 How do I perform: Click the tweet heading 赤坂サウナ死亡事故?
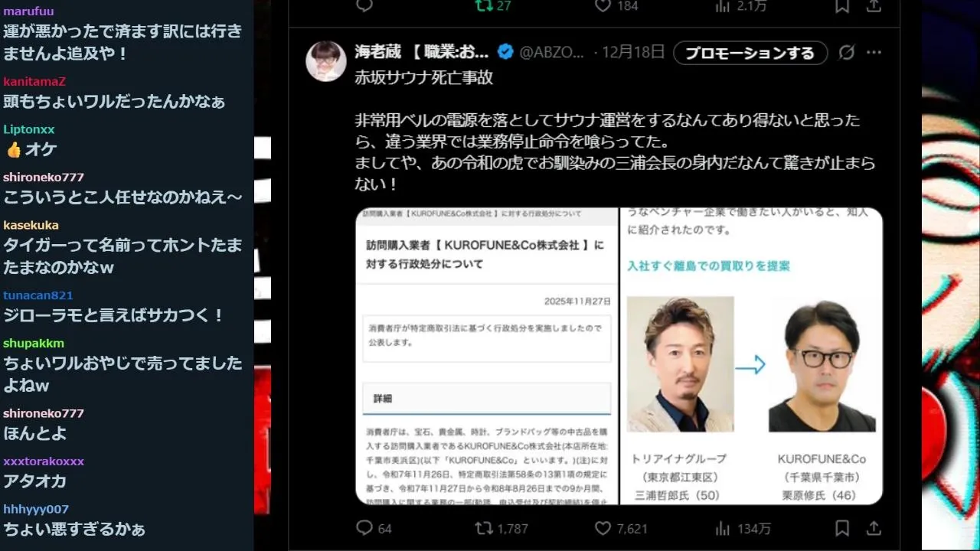pyautogui.click(x=424, y=78)
